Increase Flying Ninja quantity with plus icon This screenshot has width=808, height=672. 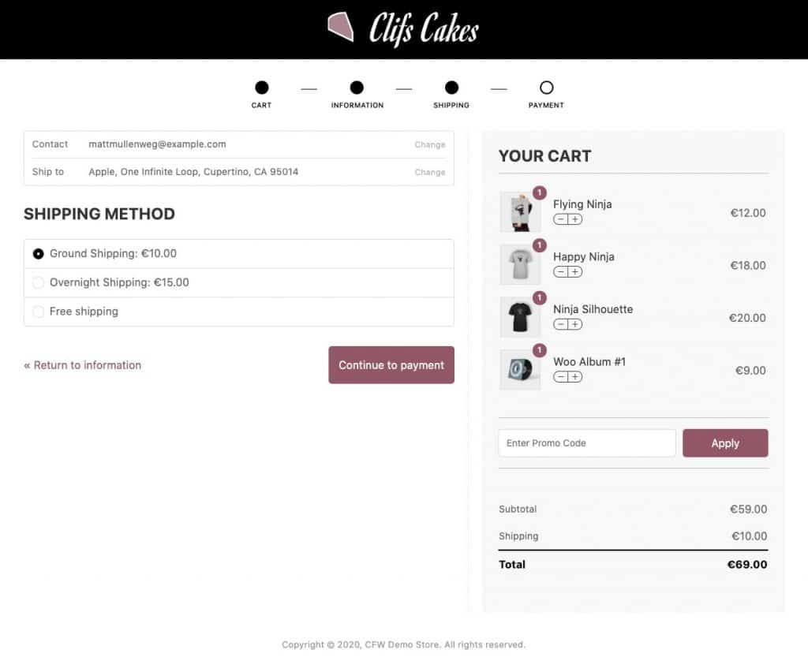pos(574,219)
